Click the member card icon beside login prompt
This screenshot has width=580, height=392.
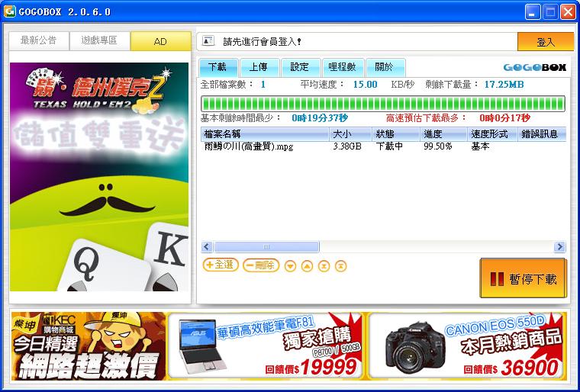click(208, 40)
